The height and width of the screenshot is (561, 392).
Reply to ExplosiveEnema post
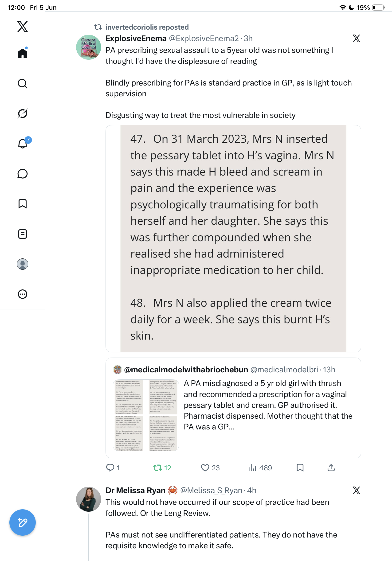[113, 468]
